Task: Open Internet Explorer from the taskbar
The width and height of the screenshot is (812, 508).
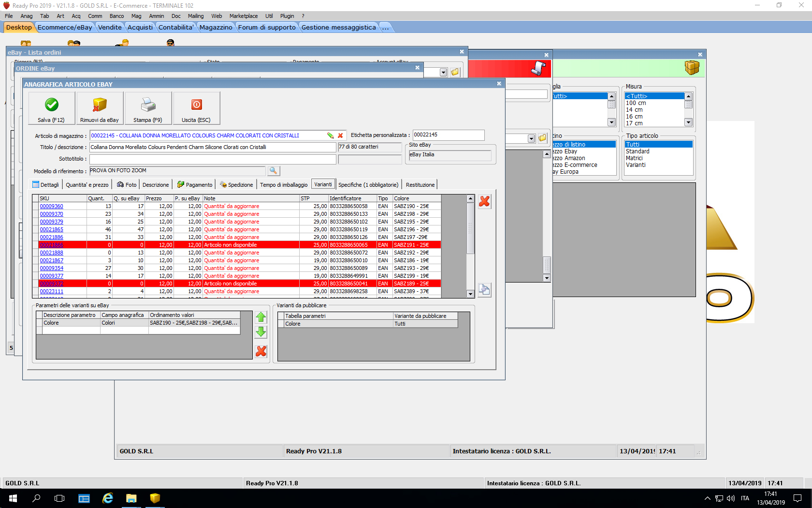Action: (107, 498)
